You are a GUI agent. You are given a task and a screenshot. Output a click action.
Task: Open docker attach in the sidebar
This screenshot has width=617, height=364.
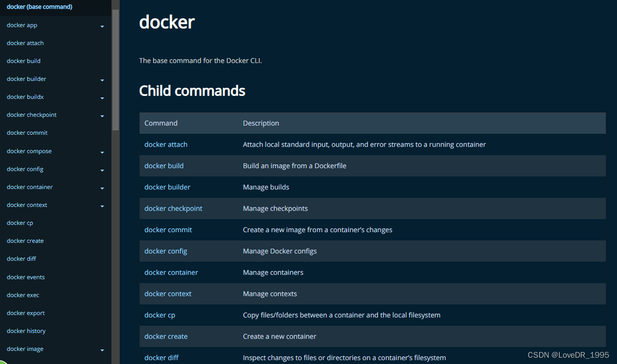pyautogui.click(x=25, y=43)
